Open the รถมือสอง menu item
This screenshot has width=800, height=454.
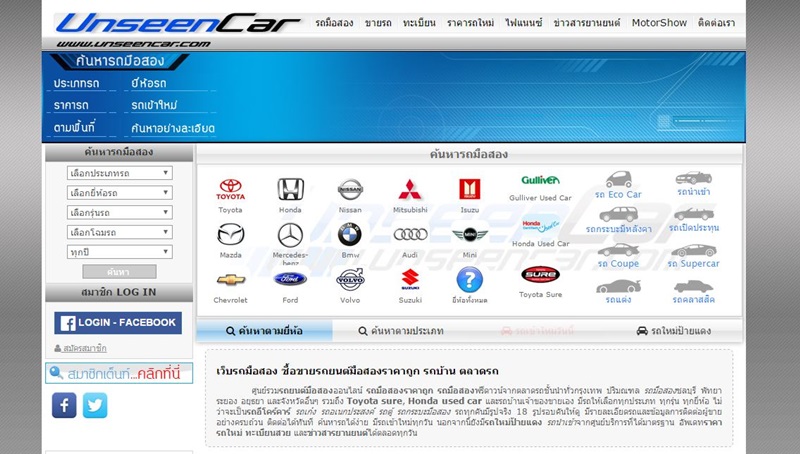coord(334,23)
